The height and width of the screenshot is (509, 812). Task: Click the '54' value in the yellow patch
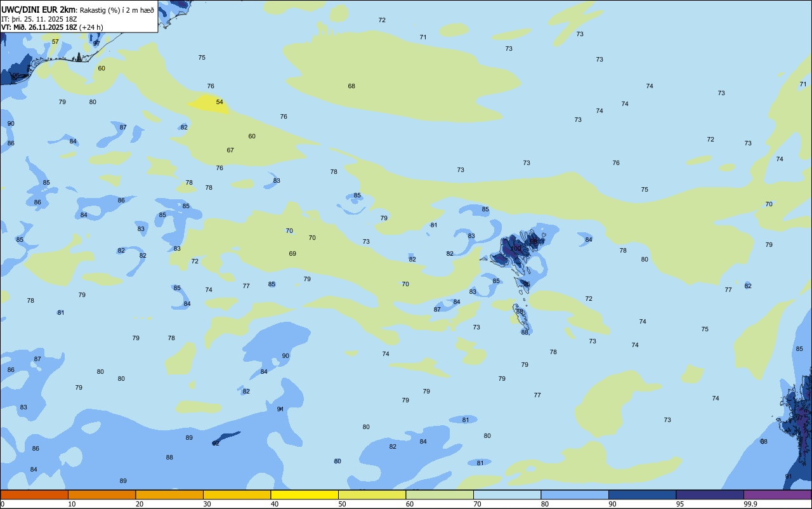point(219,102)
